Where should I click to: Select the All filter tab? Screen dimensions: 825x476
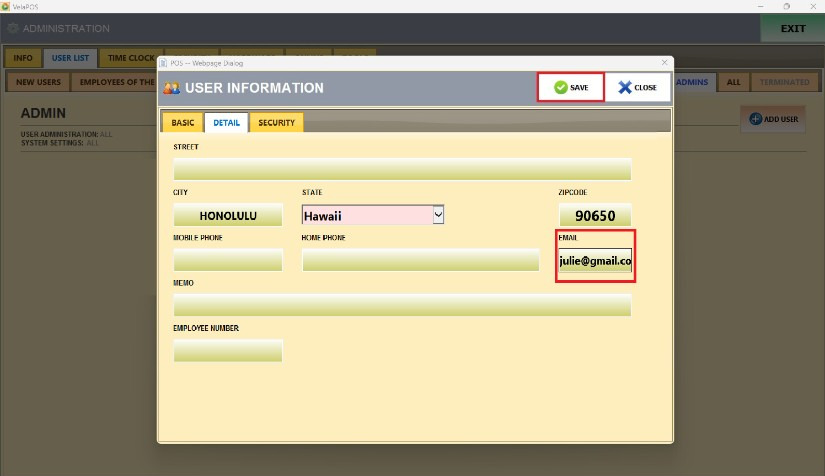(733, 82)
